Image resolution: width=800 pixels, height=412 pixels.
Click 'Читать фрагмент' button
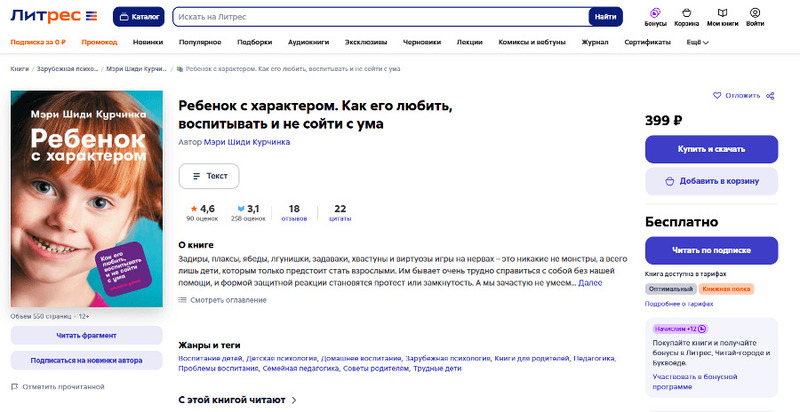pos(87,336)
